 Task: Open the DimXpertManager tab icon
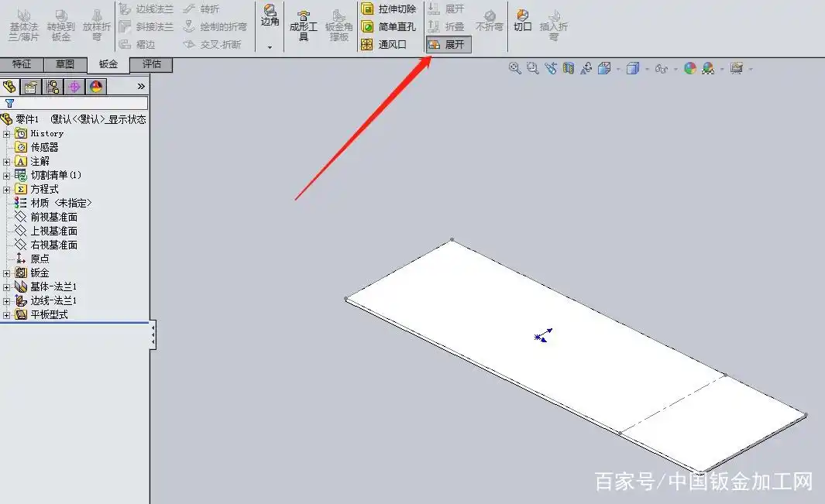pos(74,87)
